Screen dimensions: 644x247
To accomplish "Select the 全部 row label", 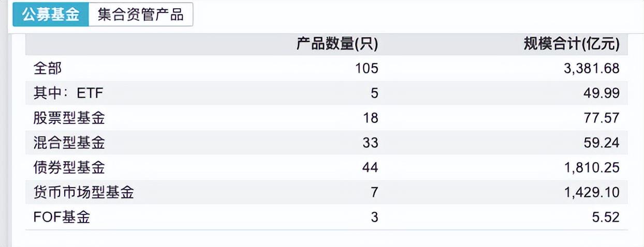I will [x=47, y=68].
